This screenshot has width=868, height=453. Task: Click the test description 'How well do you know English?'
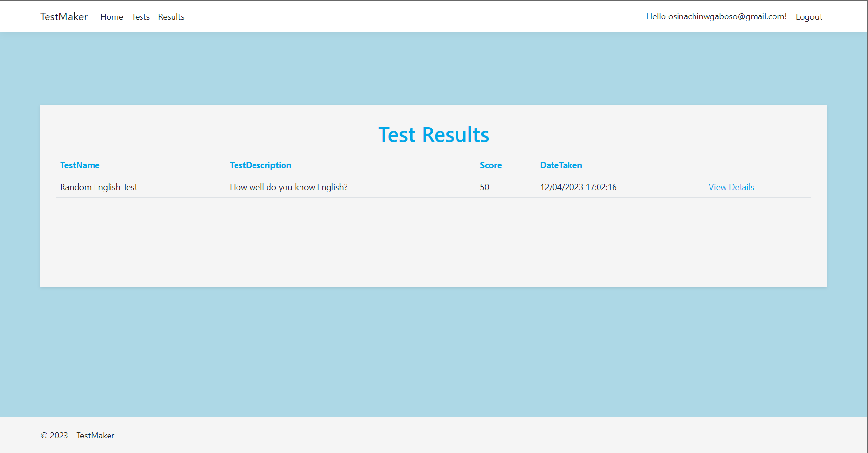(288, 187)
